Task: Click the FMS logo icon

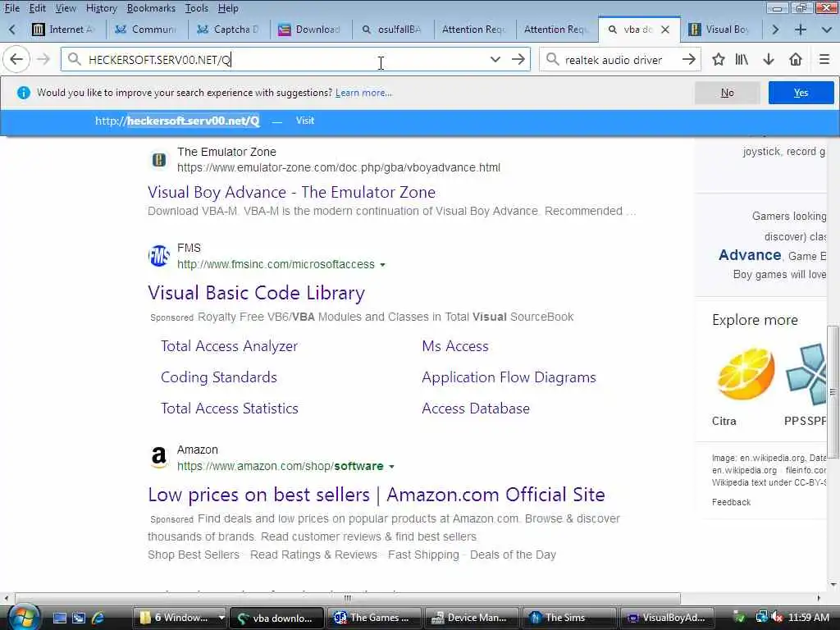Action: 158,256
